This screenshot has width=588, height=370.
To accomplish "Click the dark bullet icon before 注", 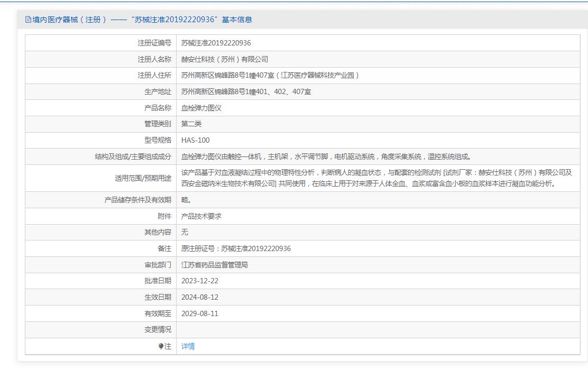I will pos(161,346).
